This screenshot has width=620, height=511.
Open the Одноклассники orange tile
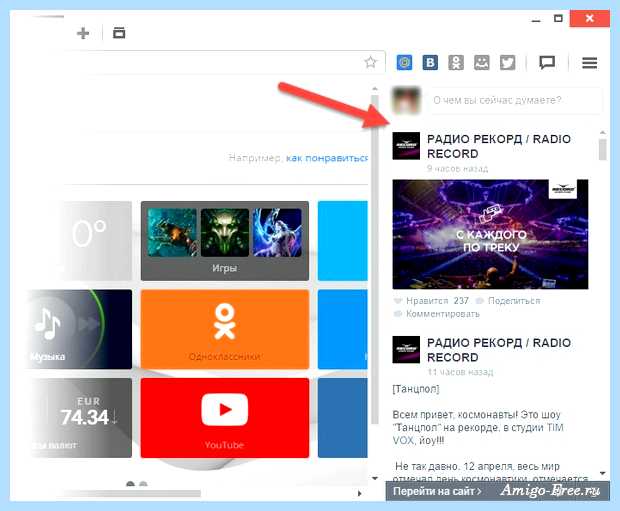click(x=225, y=329)
